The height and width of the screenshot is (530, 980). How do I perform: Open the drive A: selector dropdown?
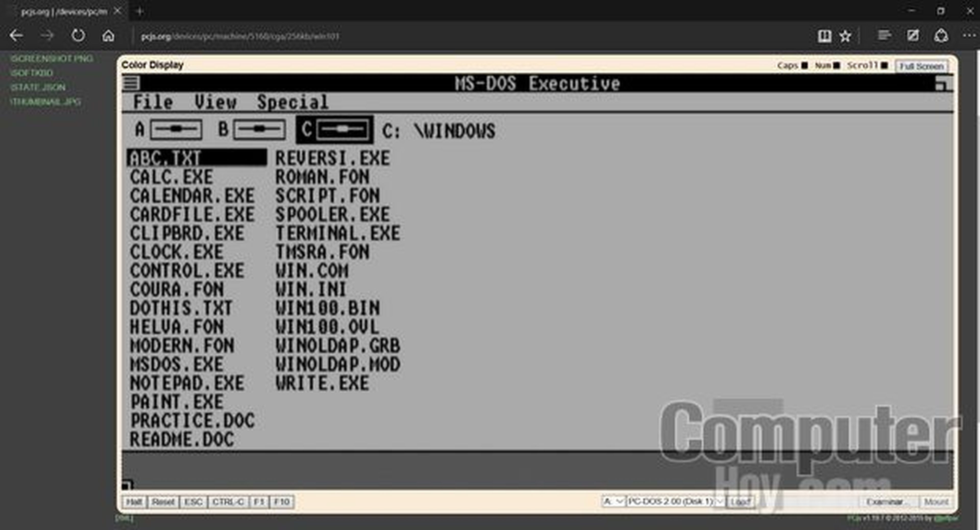click(x=613, y=501)
